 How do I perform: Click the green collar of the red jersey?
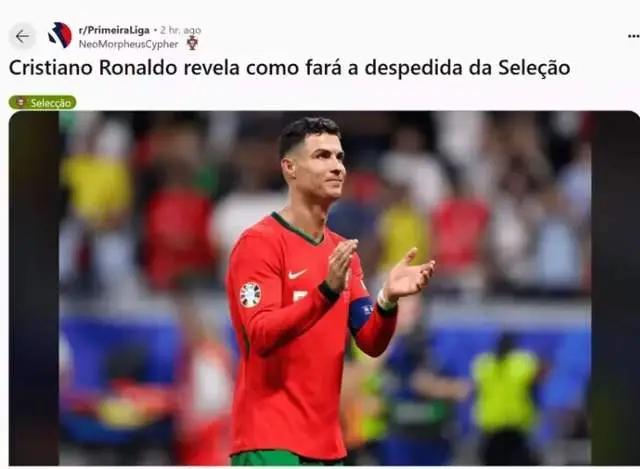297,229
